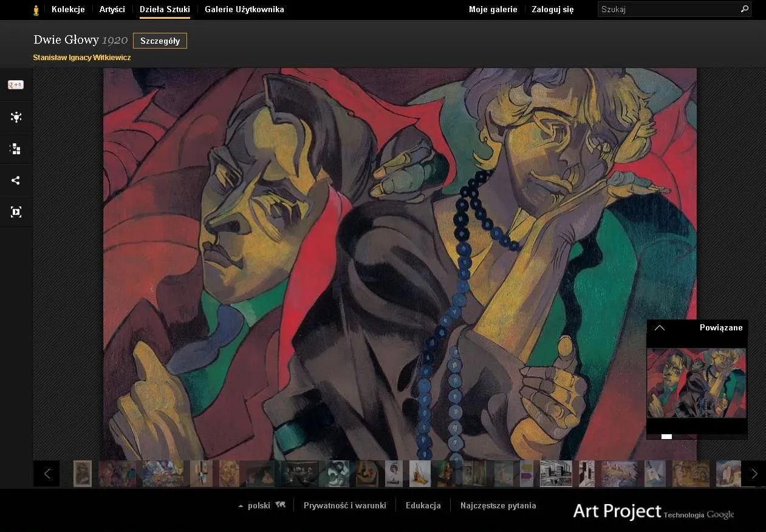766x532 pixels.
Task: Open the discover related artworks network icon
Action: 16,117
